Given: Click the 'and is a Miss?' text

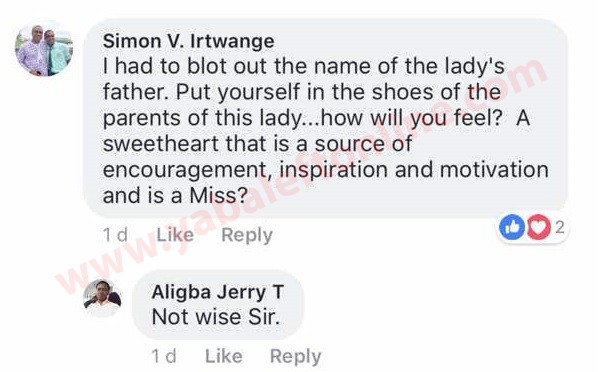Looking at the screenshot, I should click(x=175, y=195).
